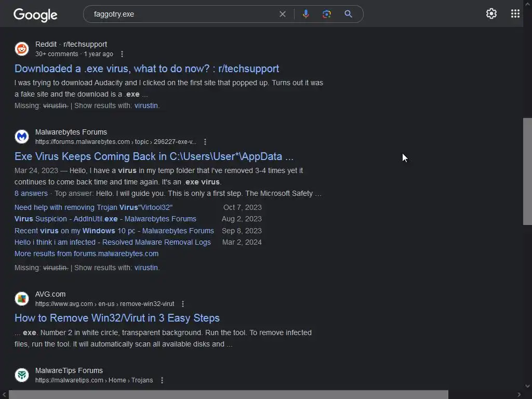Open more options for MalwareTips result
Screen dimensions: 532x399
pos(162,380)
